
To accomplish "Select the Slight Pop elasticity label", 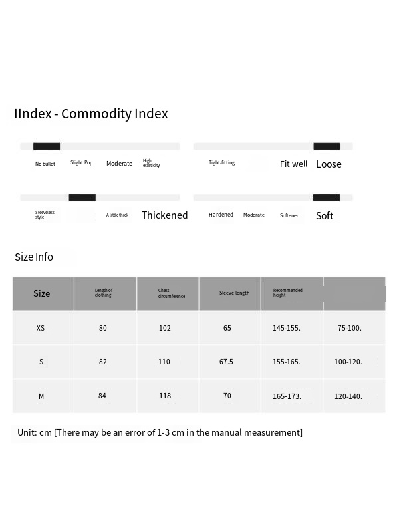I will click(81, 163).
